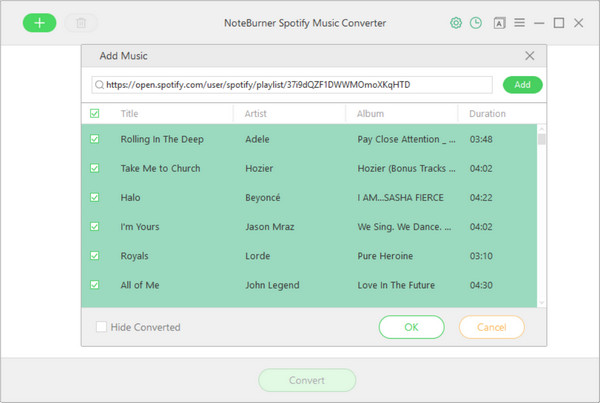The image size is (600, 403).
Task: Click album 'We Sing. We Dance. ...'
Action: pos(404,227)
